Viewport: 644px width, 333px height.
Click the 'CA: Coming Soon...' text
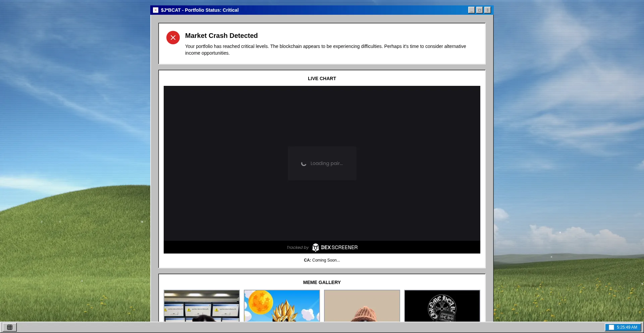click(322, 260)
